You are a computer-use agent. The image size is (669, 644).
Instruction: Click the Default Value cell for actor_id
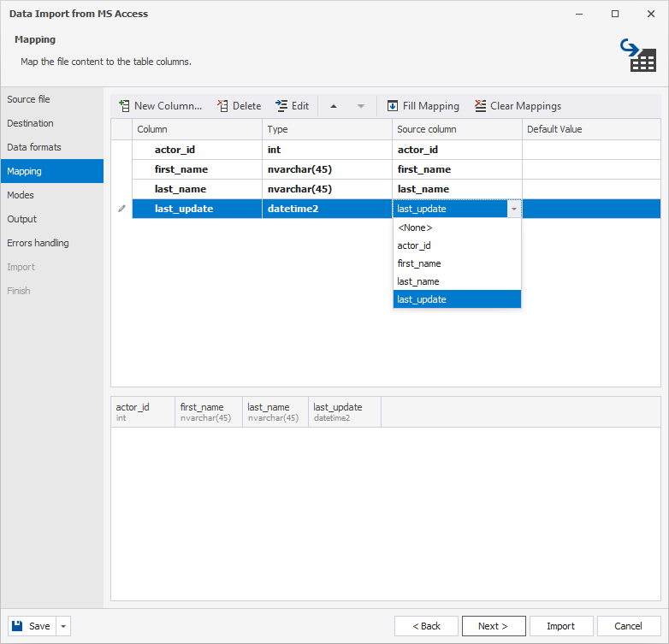(x=591, y=150)
